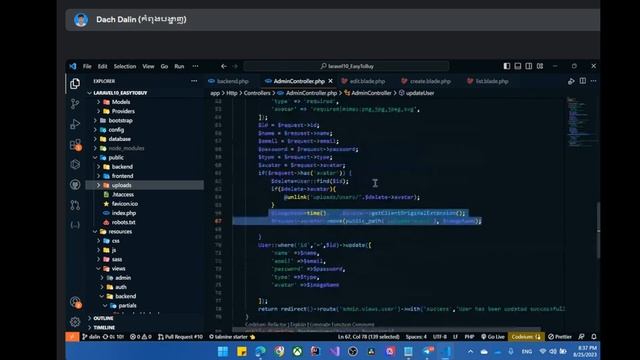Switch to create.blade.php tab
The image size is (640, 360).
pyautogui.click(x=426, y=81)
